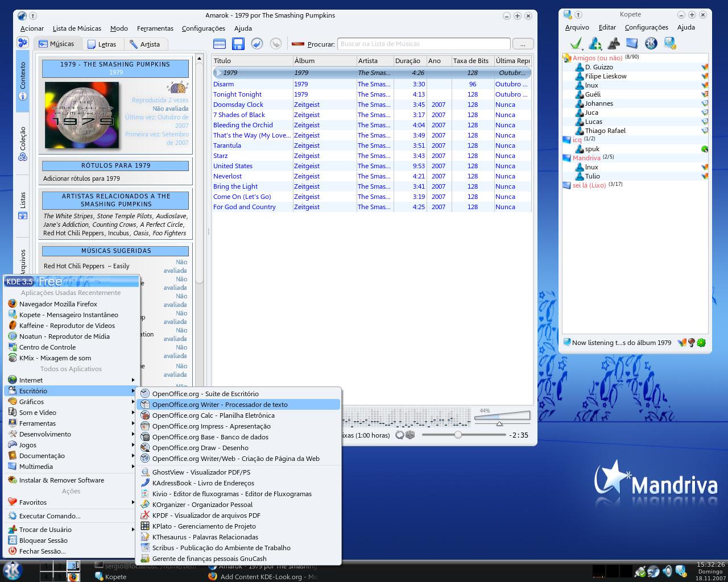Click the Kopete add contact icon

coord(595,43)
